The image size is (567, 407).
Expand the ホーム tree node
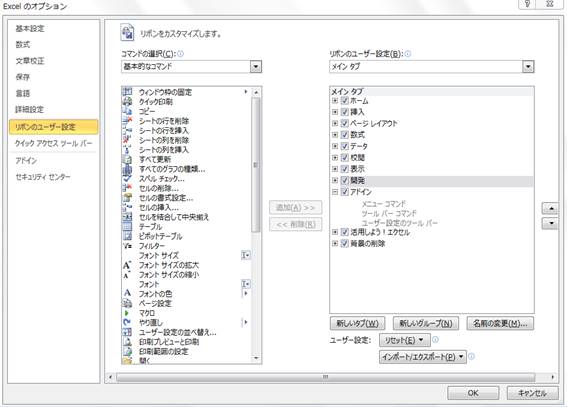click(x=335, y=100)
